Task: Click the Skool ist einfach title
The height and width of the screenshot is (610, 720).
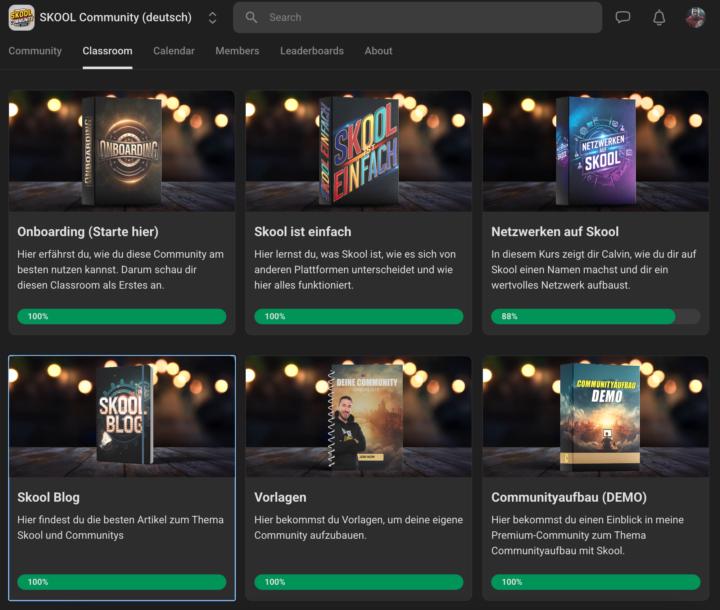Action: tap(303, 232)
